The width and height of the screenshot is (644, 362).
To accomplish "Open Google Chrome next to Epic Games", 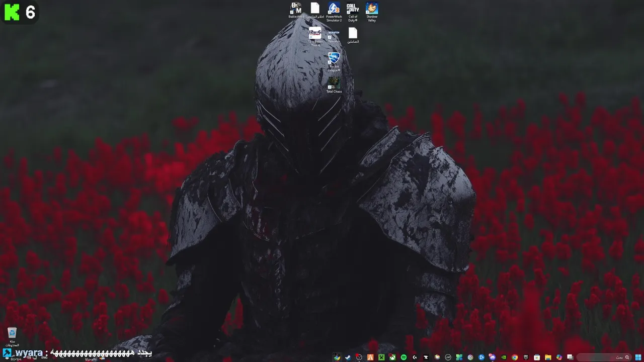I will (514, 357).
